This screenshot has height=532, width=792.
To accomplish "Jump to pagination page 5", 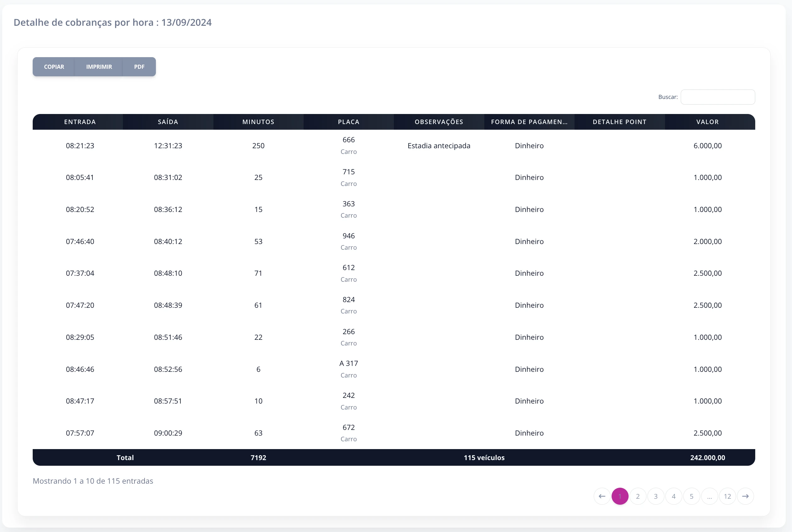I will pyautogui.click(x=691, y=497).
